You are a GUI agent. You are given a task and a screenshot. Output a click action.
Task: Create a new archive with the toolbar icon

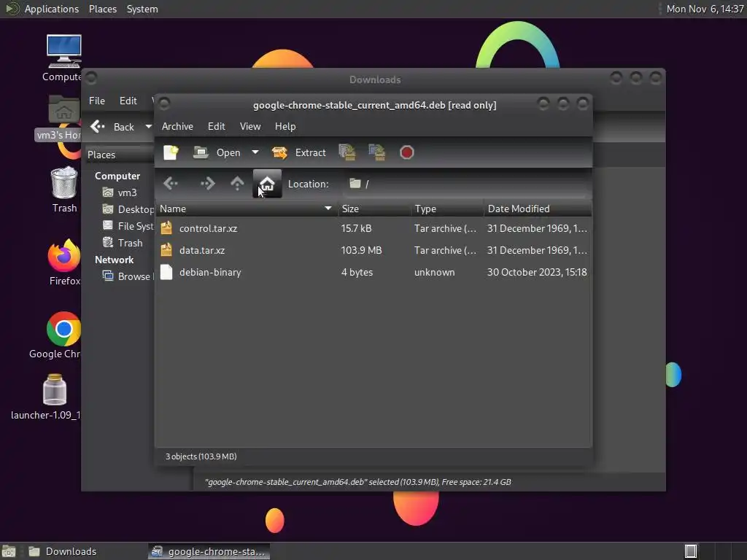pyautogui.click(x=171, y=152)
